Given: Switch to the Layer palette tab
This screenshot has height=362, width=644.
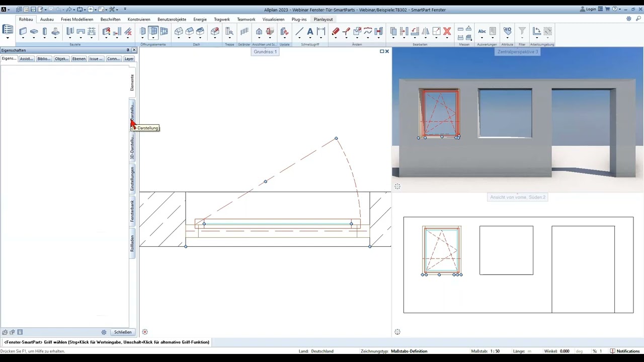Looking at the screenshot, I should tap(129, 59).
